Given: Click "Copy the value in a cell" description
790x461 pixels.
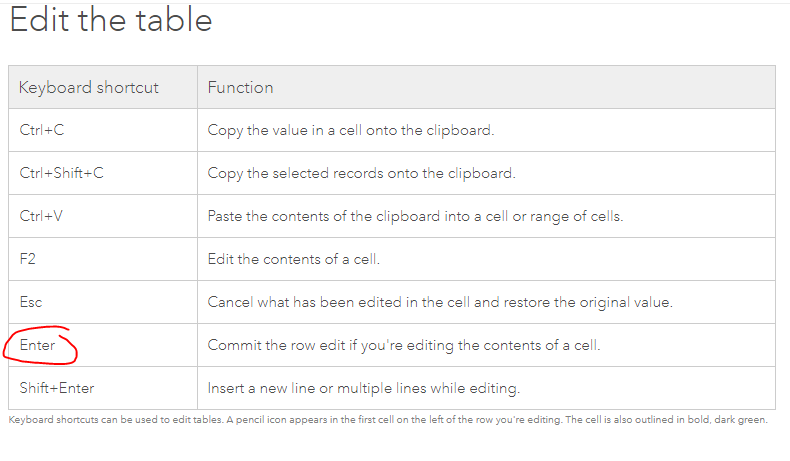Looking at the screenshot, I should 350,130.
